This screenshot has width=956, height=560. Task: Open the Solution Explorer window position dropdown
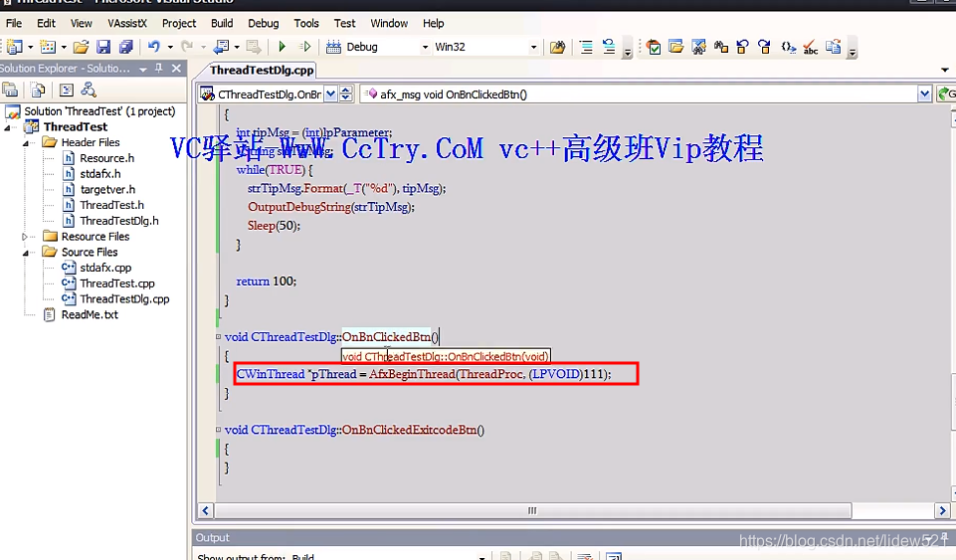point(142,69)
